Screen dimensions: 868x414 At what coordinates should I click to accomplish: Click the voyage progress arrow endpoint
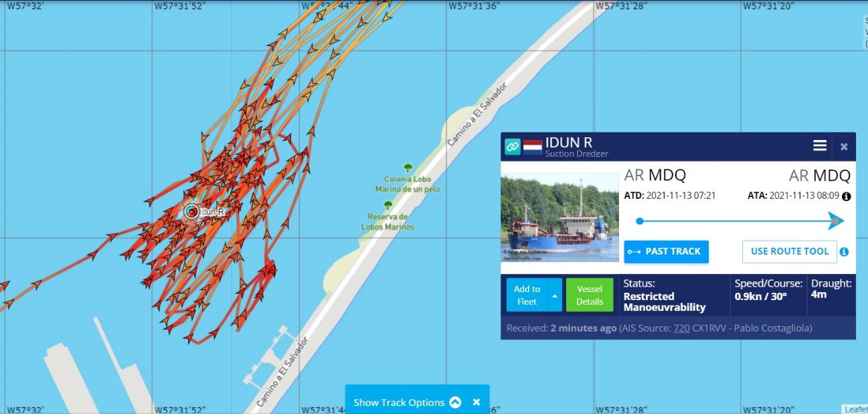pyautogui.click(x=835, y=221)
